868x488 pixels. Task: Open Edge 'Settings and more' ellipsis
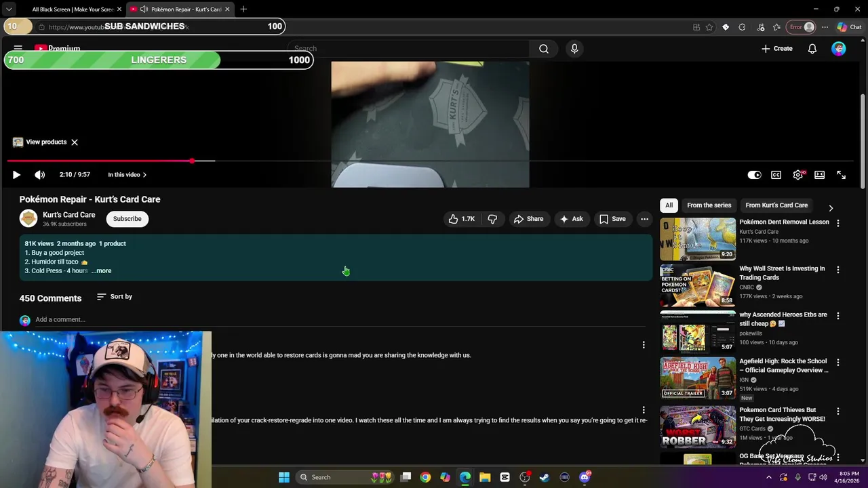(825, 27)
